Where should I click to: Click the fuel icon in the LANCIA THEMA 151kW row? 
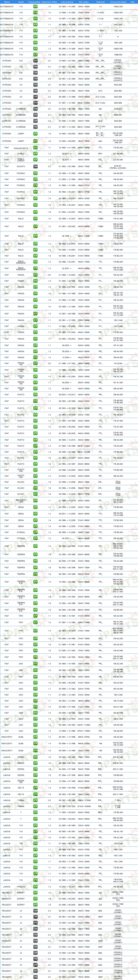pos(35,806)
